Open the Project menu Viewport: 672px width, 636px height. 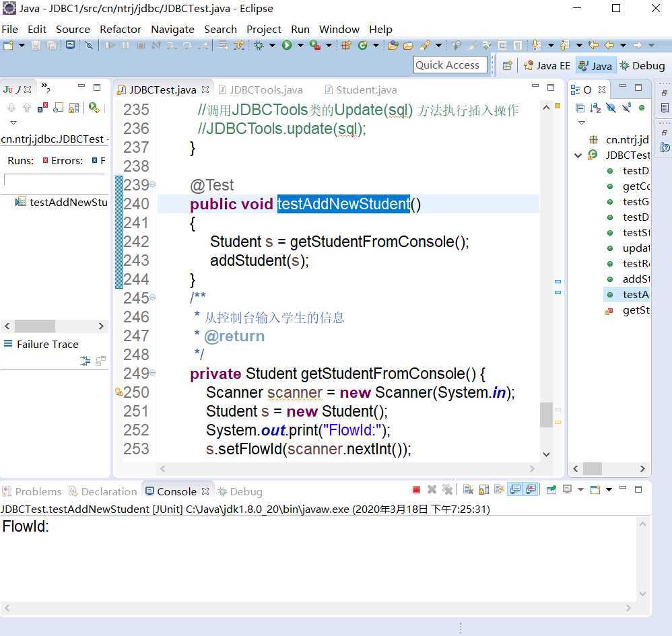click(x=263, y=29)
